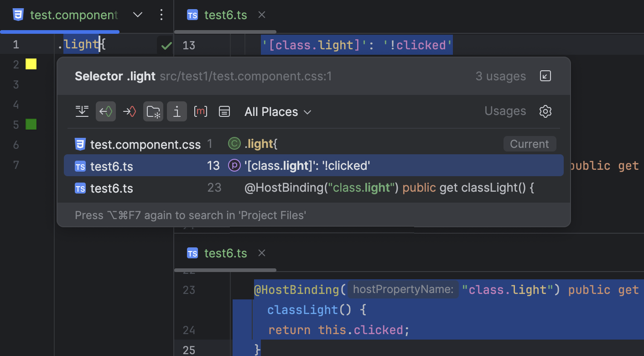Toggle the pinned first filter icon
Image resolution: width=644 pixels, height=356 pixels.
pyautogui.click(x=82, y=111)
